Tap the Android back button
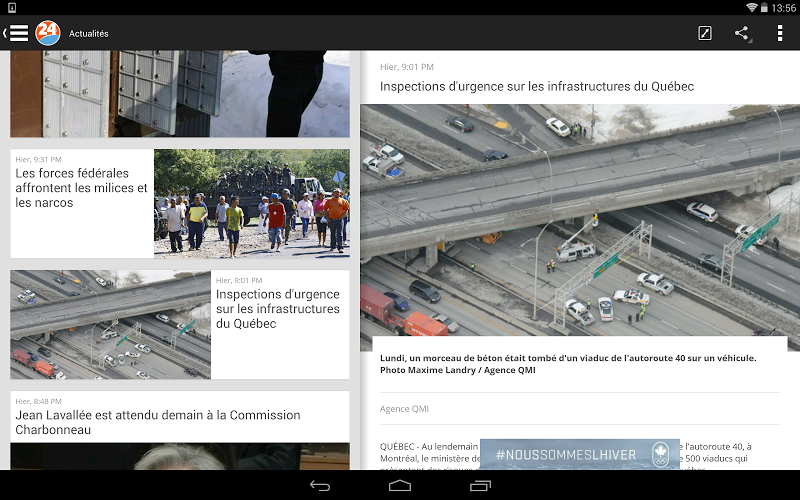Screen dimensions: 800x500 click(x=320, y=485)
